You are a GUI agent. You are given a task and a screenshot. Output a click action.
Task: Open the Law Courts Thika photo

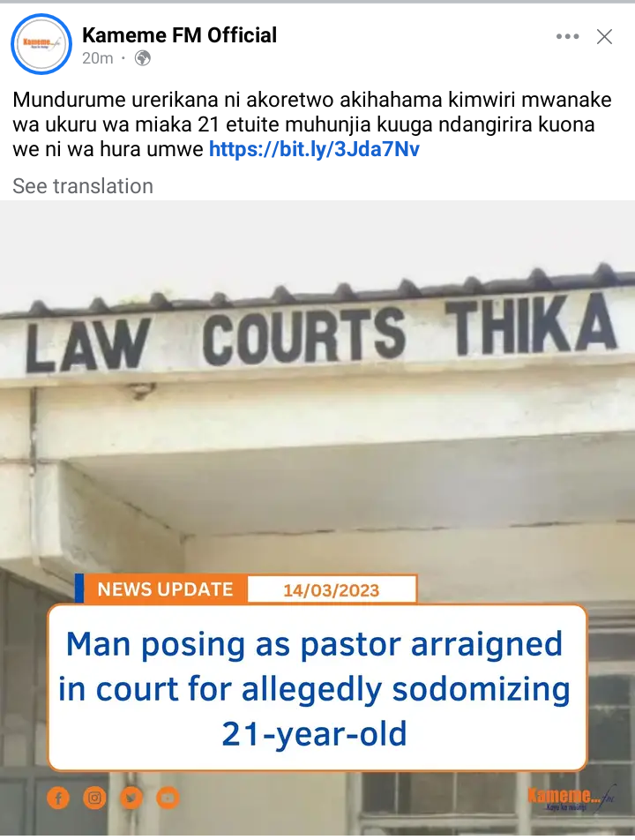coord(317,517)
